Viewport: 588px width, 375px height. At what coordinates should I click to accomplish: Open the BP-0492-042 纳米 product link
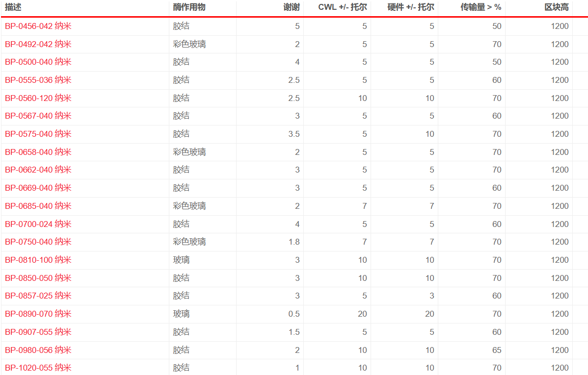[38, 44]
